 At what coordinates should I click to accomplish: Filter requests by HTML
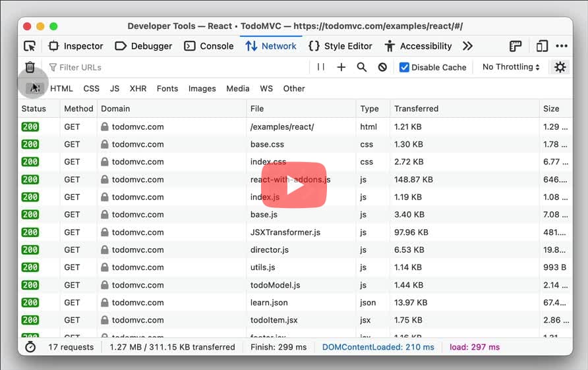pos(61,89)
